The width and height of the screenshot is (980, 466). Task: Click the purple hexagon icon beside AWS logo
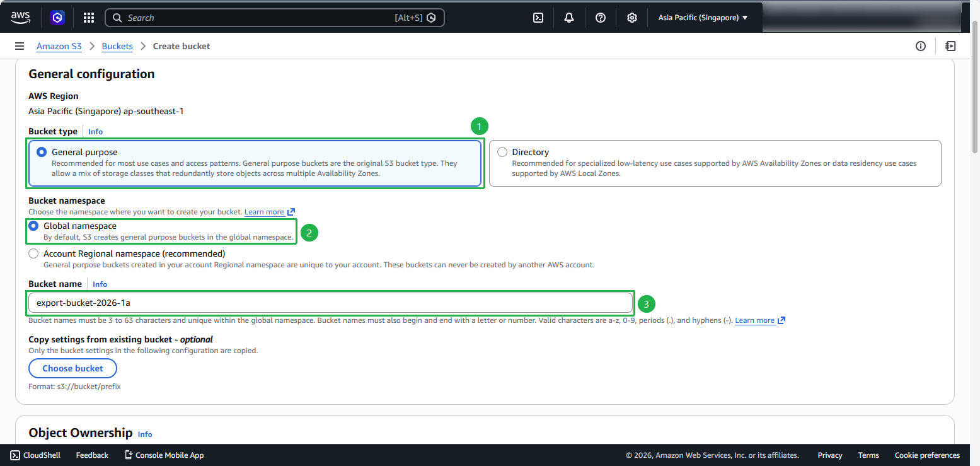click(58, 18)
